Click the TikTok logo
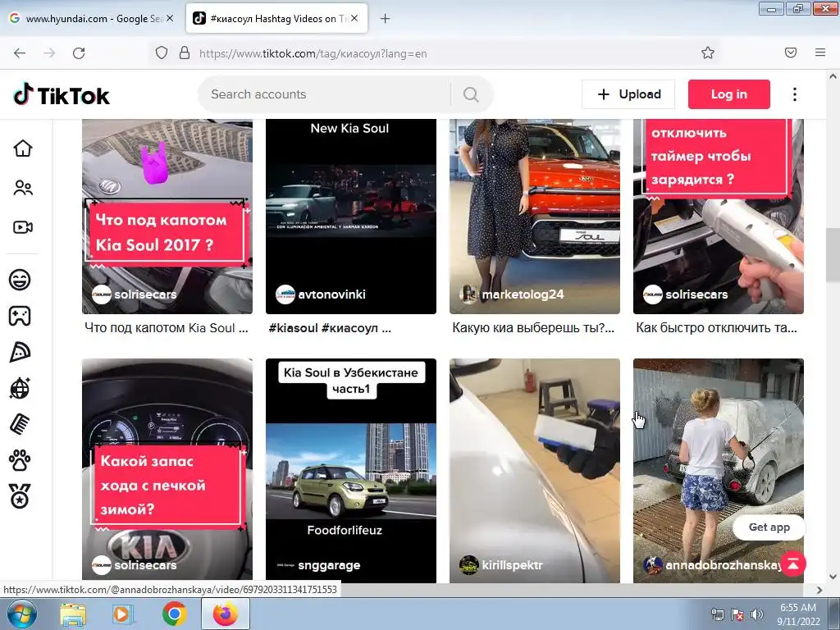840x630 pixels. pos(62,95)
